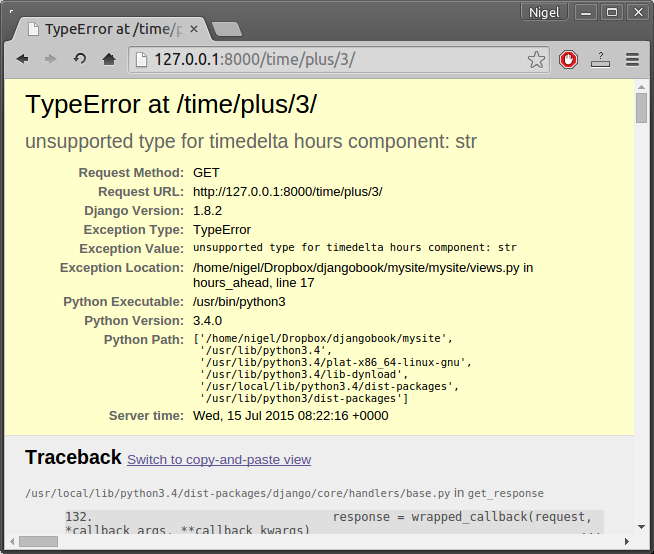
Task: Click the Request URL value http://127.0.0.1:8000/time/plus/3/
Action: (x=287, y=192)
